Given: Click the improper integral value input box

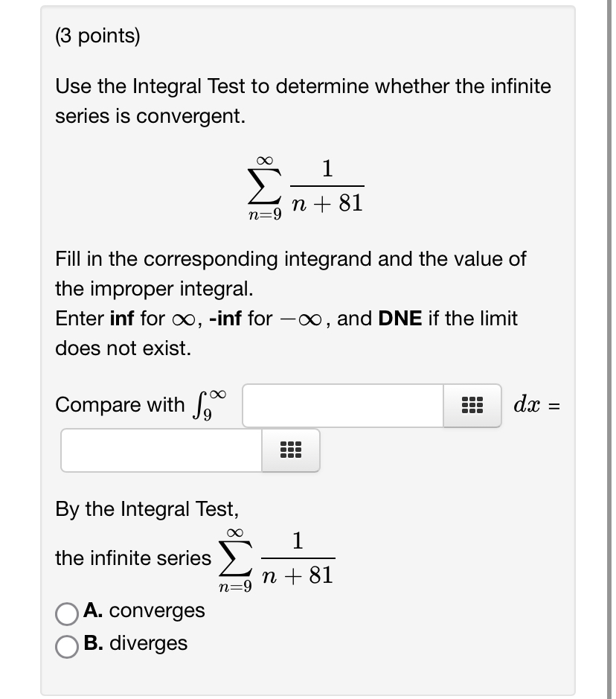Looking at the screenshot, I should click(160, 450).
